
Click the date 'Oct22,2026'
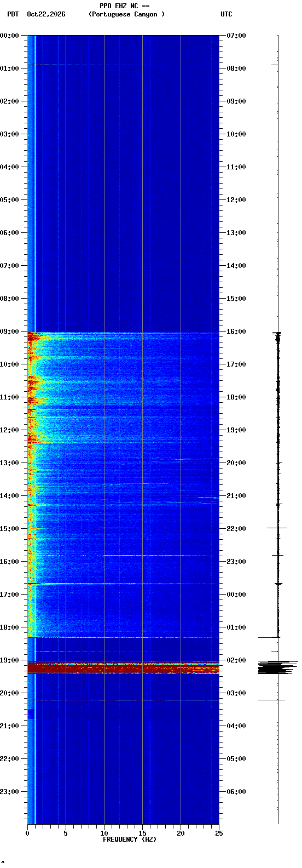coord(46,14)
